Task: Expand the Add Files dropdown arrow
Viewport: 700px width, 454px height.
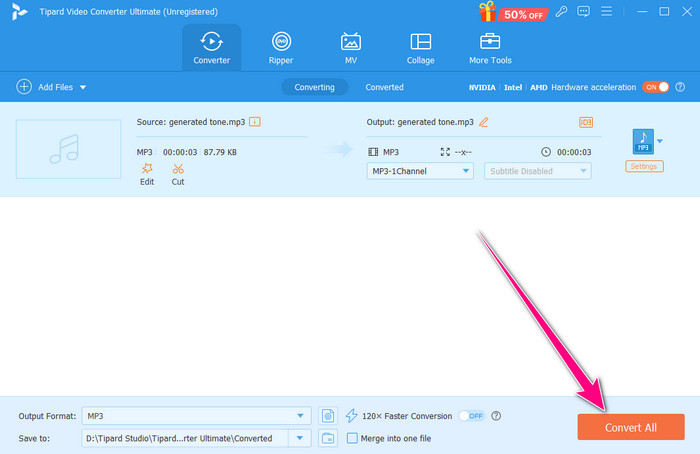Action: click(x=83, y=88)
